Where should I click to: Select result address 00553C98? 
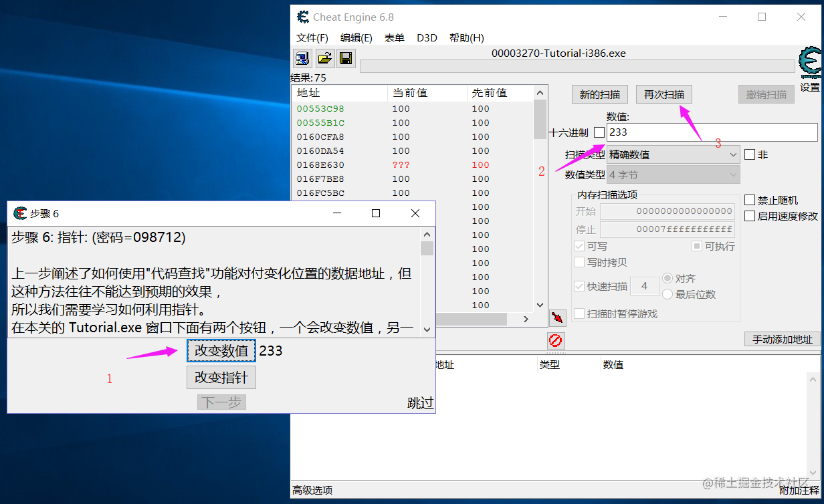pos(320,109)
